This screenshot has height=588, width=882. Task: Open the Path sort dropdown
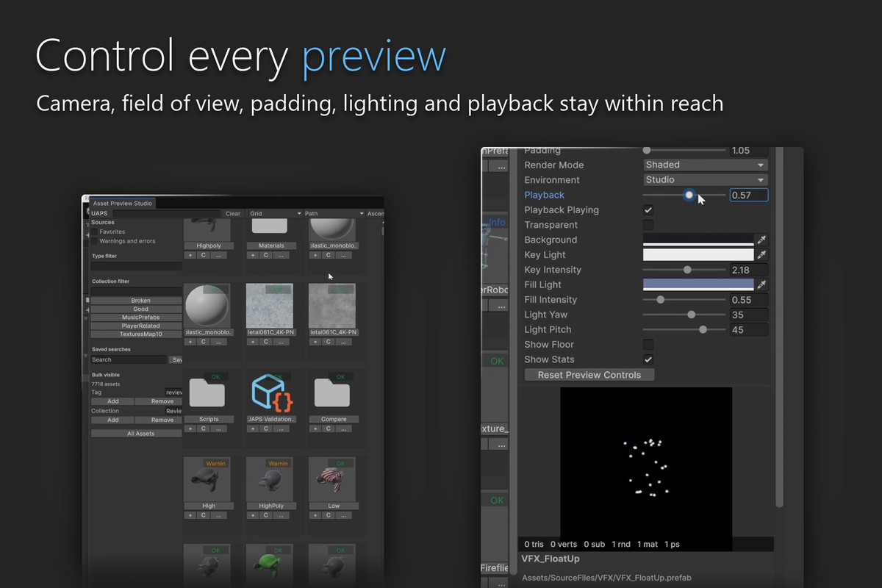334,214
